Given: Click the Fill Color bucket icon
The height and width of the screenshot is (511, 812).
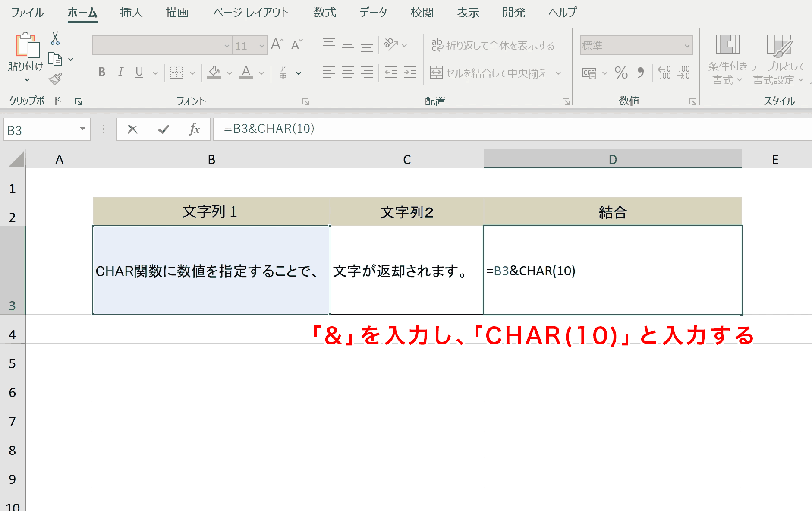Looking at the screenshot, I should coord(214,72).
